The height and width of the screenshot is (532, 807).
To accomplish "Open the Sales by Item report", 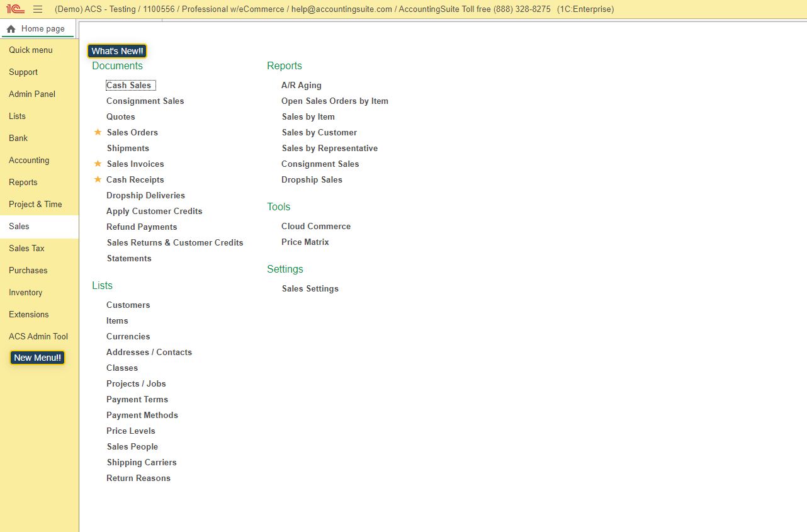I will (x=308, y=117).
